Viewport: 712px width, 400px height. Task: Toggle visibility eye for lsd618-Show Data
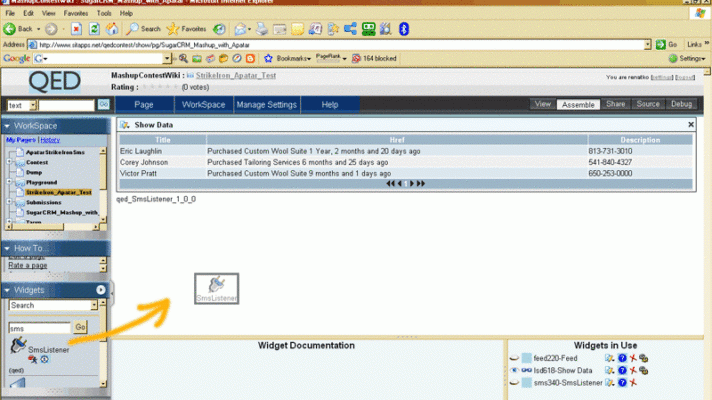(514, 370)
